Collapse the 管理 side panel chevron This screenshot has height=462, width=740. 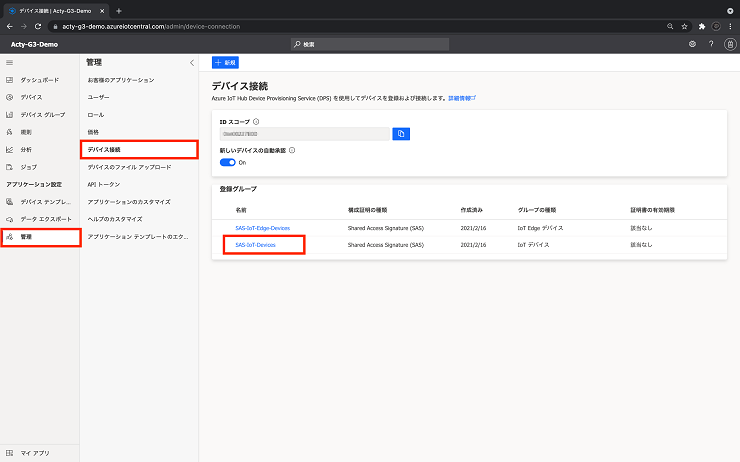coord(192,63)
